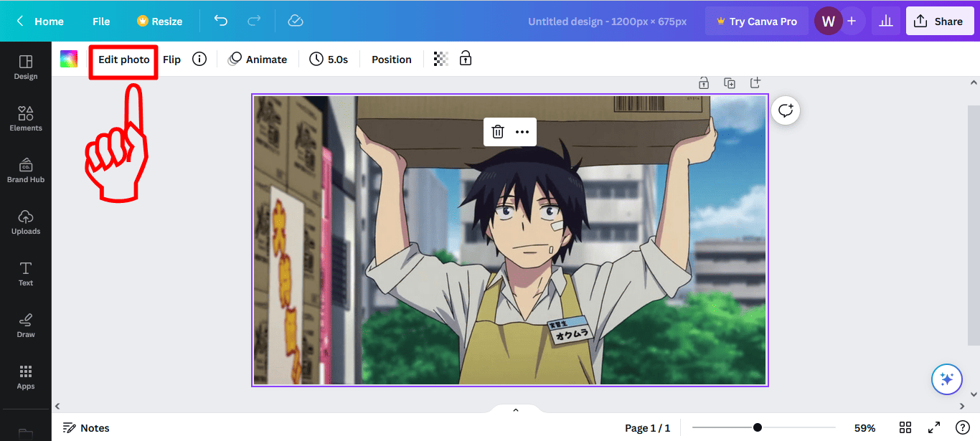The width and height of the screenshot is (980, 441).
Task: Select the Draw tool
Action: (26, 325)
